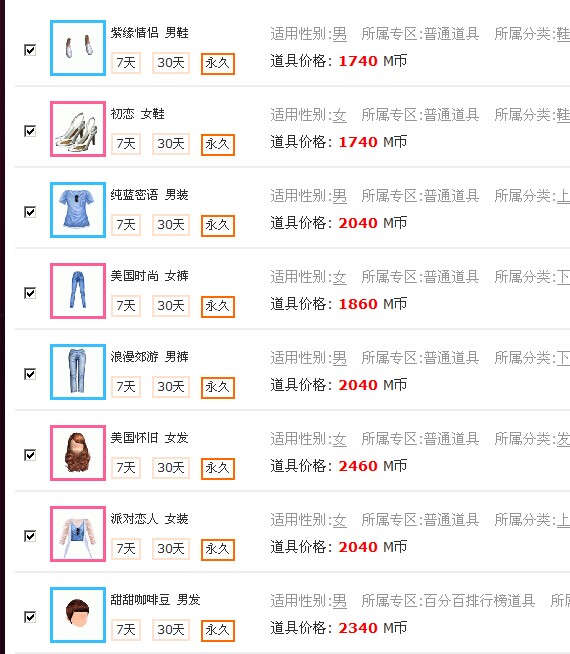
Task: Choose 永久 duration for 甜甜咖啡豆 男发
Action: pos(218,630)
